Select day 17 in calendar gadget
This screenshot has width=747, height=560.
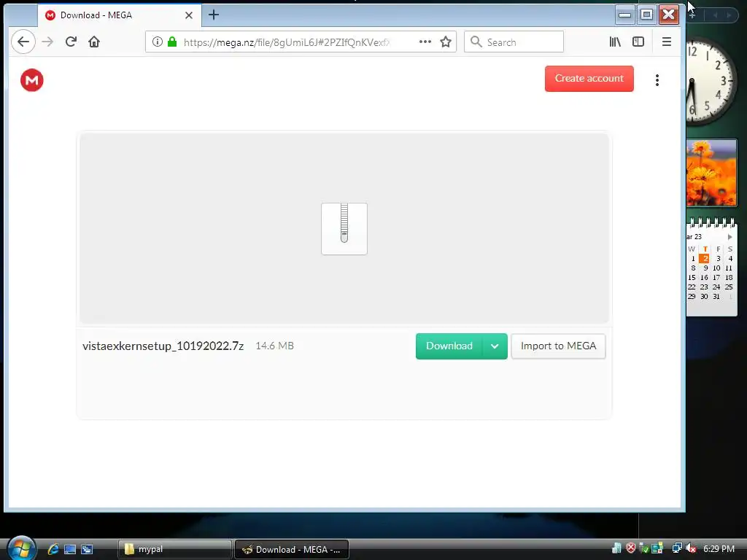pyautogui.click(x=716, y=278)
